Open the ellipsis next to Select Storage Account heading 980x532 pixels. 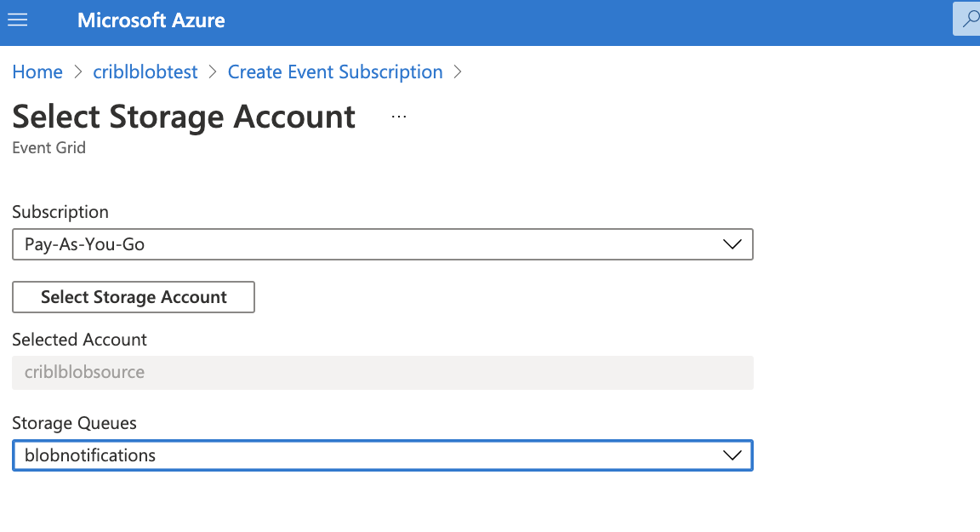point(398,116)
